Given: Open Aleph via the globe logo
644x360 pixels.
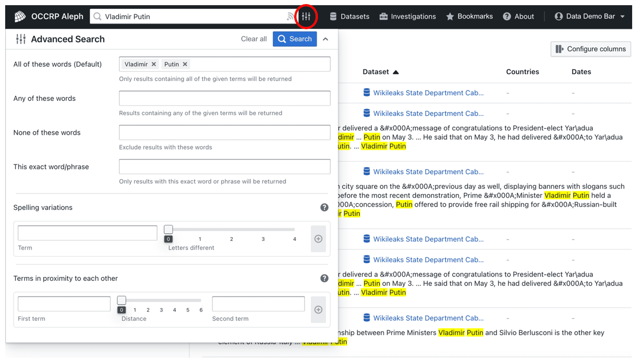Looking at the screenshot, I should click(20, 16).
